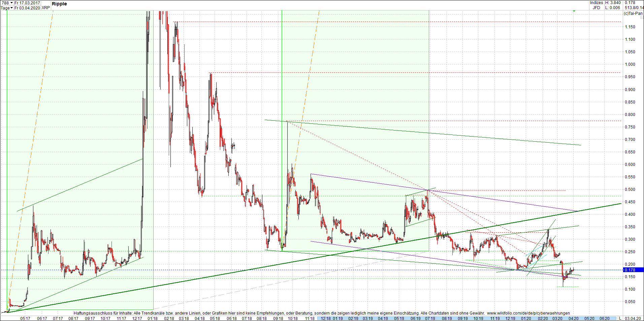Open the "788" period count dropdown

click(6, 2)
